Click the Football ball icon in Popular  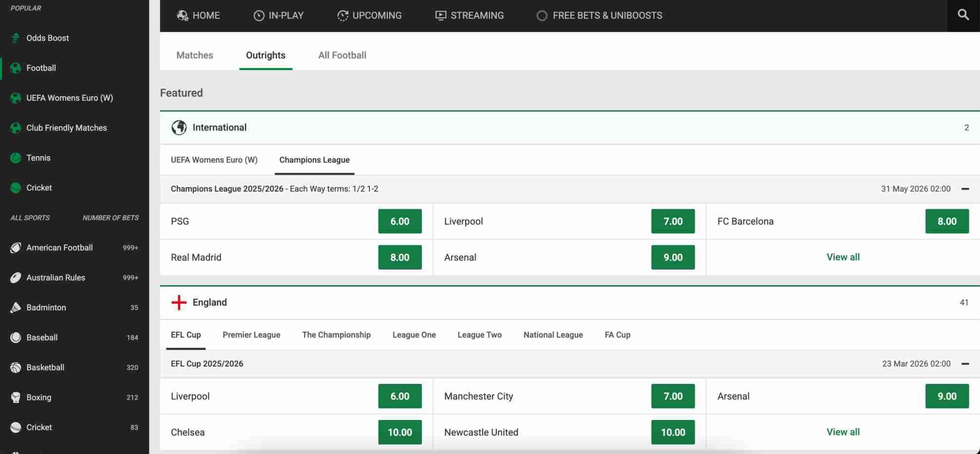pos(16,68)
